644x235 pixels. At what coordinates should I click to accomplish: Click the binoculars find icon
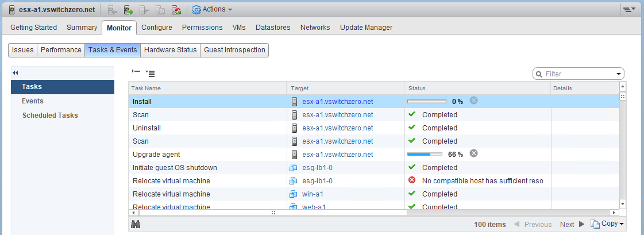pos(136,224)
